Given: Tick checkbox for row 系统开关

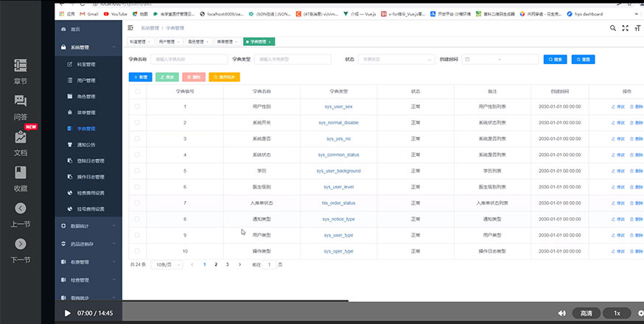Looking at the screenshot, I should (x=137, y=122).
